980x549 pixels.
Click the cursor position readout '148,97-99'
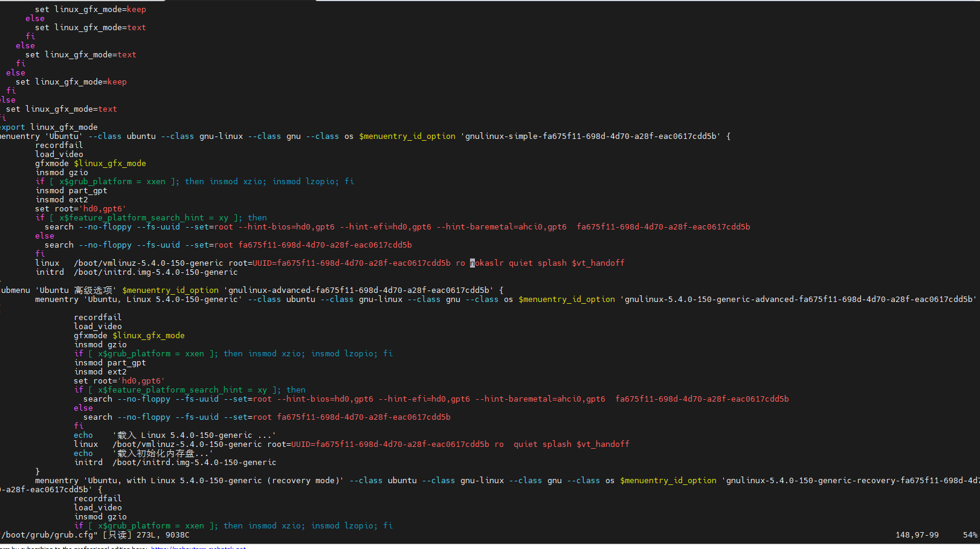coord(917,535)
